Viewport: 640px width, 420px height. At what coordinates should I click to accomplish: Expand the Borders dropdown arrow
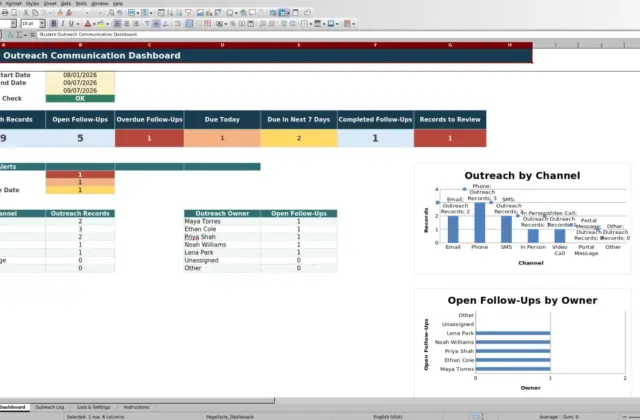click(311, 24)
